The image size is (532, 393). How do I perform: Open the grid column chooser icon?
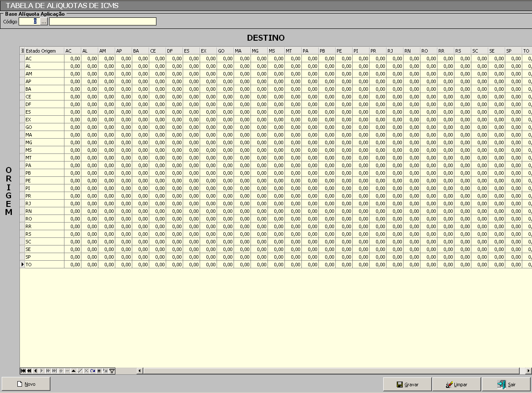pos(22,51)
